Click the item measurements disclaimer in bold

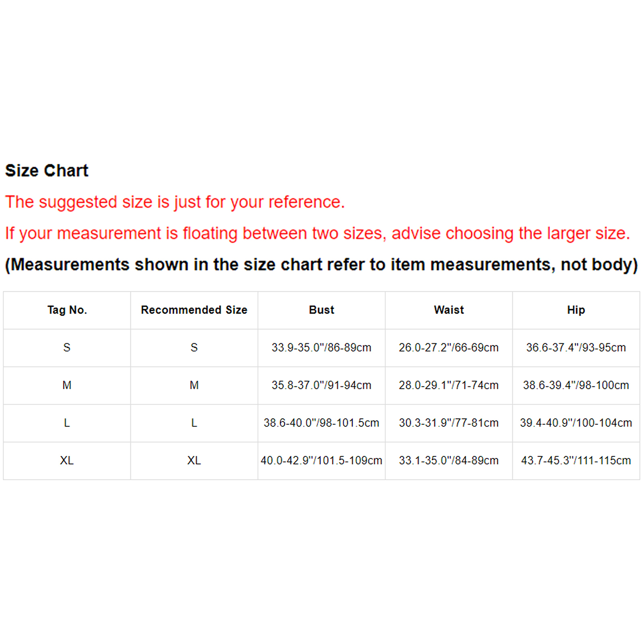[321, 265]
